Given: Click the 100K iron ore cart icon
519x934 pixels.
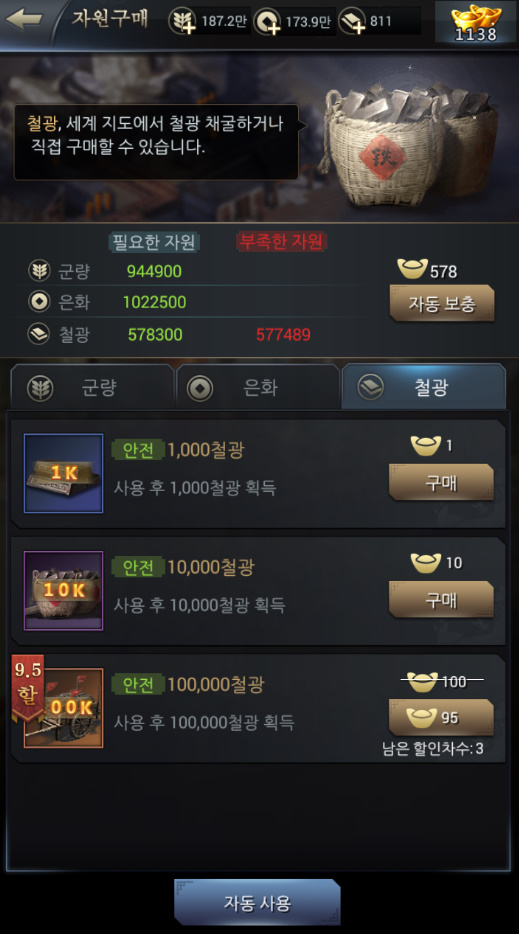Looking at the screenshot, I should click(66, 708).
